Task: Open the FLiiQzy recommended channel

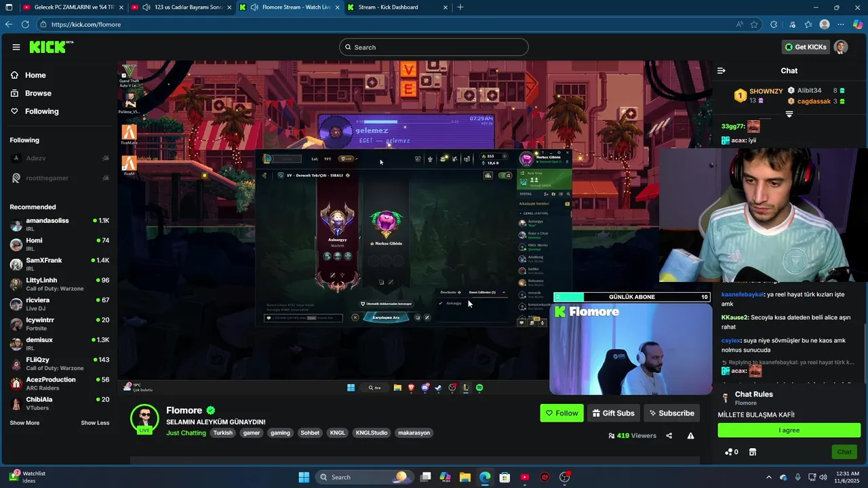Action: click(59, 364)
